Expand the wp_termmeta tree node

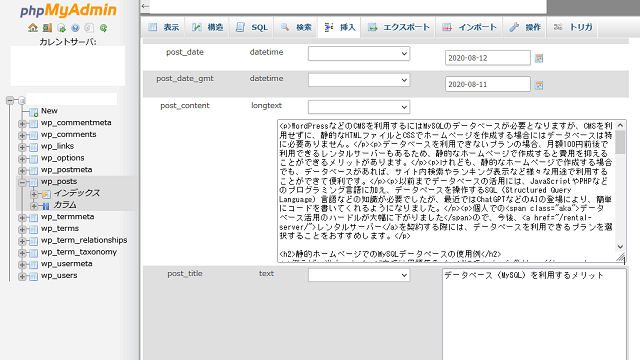coord(22,217)
